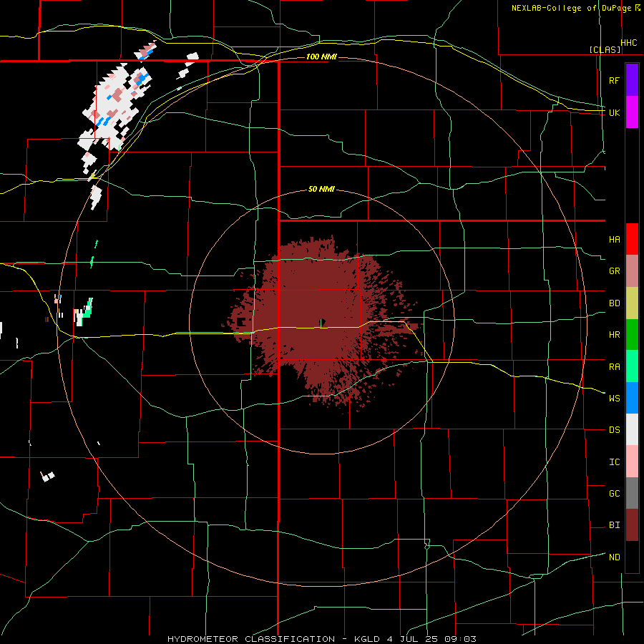Click the 'GR' legend label
The height and width of the screenshot is (644, 644).
[x=614, y=271]
